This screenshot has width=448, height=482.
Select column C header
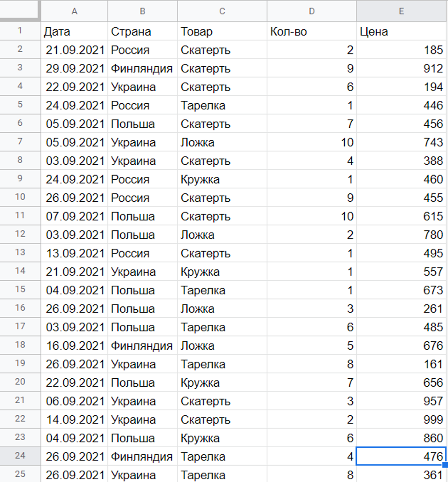[222, 11]
